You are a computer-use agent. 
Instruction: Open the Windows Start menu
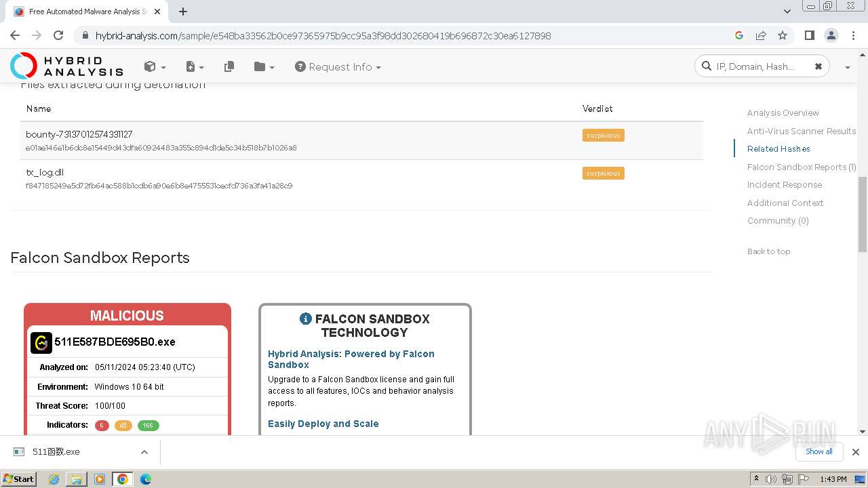(x=19, y=479)
